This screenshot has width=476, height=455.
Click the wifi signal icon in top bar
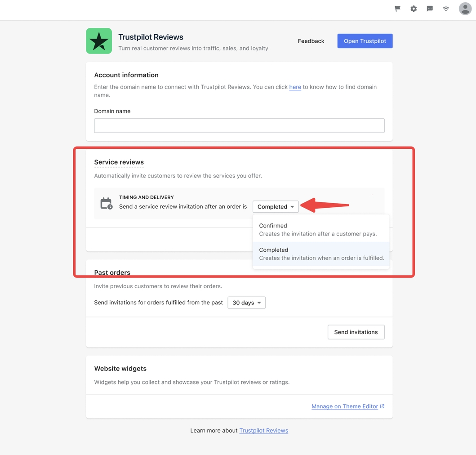(x=445, y=9)
